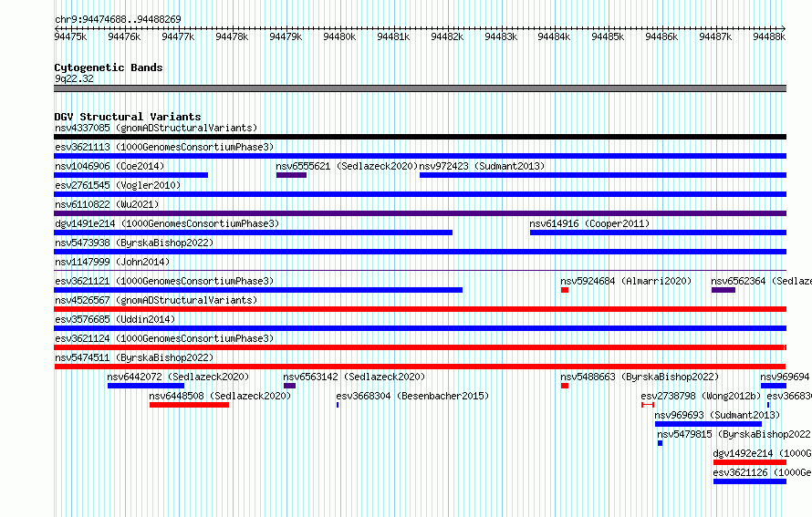Click the 94480k ruler position
This screenshot has width=812, height=517.
(x=339, y=36)
